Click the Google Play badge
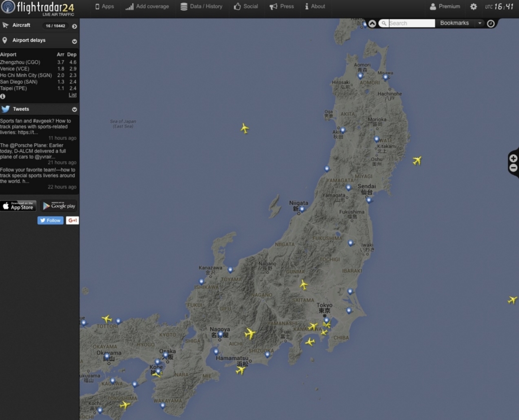The image size is (519, 420). (x=59, y=206)
